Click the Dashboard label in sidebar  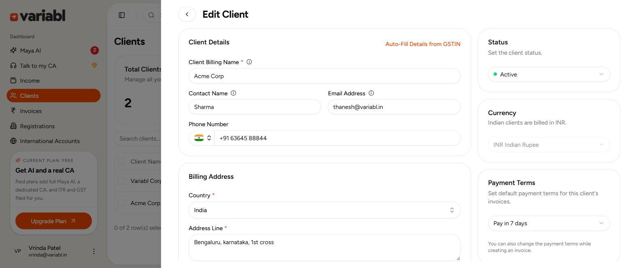click(x=22, y=37)
